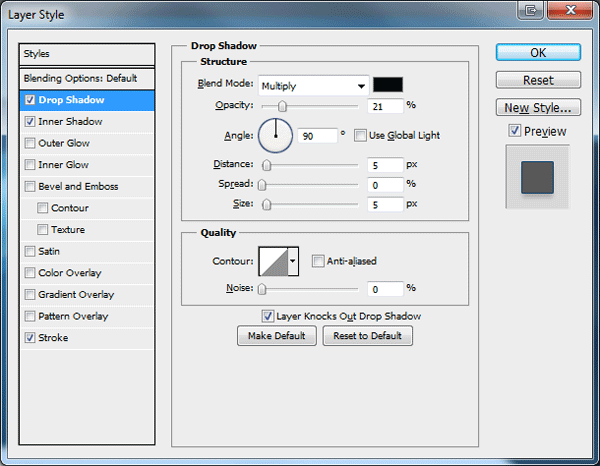Uncheck the Stroke effect checkbox

point(30,338)
